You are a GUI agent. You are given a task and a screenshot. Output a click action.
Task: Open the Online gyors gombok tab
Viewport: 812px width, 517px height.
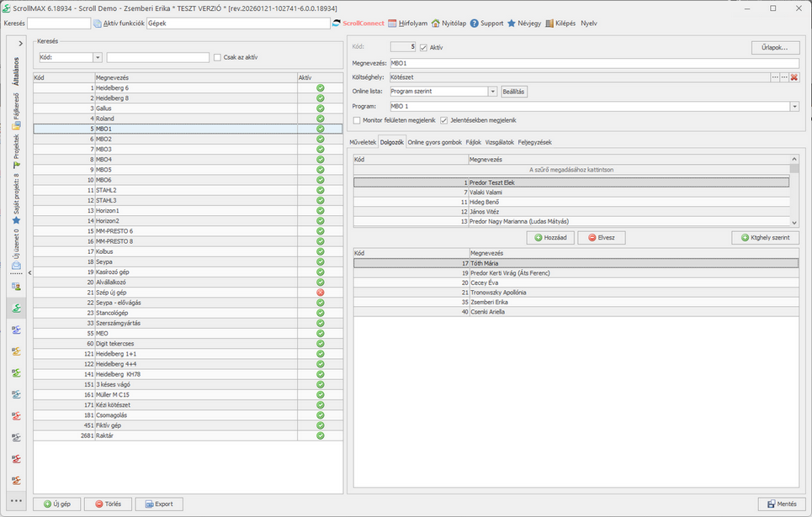tap(434, 142)
